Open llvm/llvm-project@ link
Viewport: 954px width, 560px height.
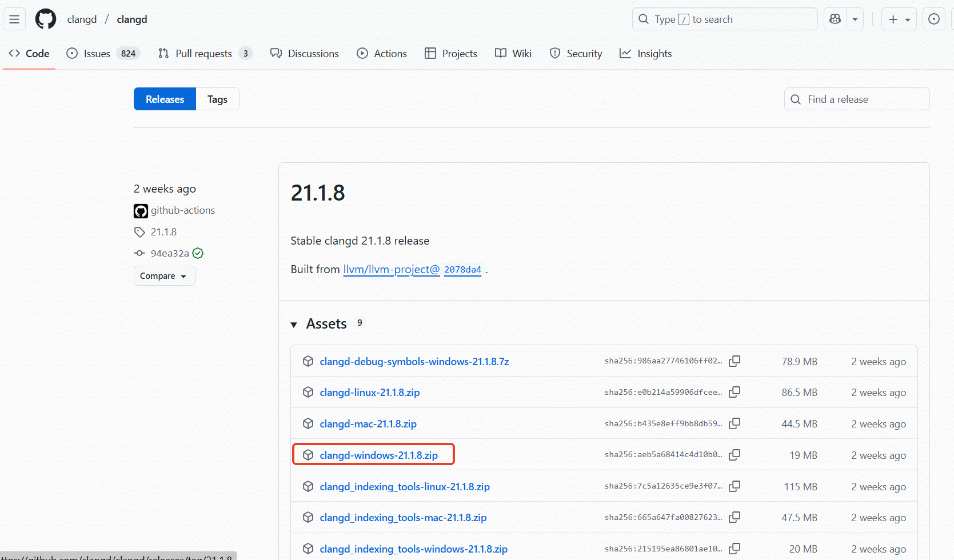[x=392, y=270]
